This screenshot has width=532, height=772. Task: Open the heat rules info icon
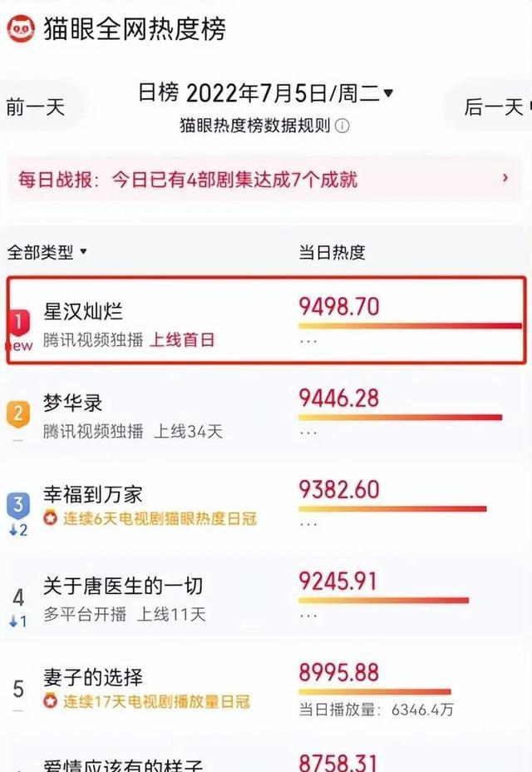[x=342, y=126]
